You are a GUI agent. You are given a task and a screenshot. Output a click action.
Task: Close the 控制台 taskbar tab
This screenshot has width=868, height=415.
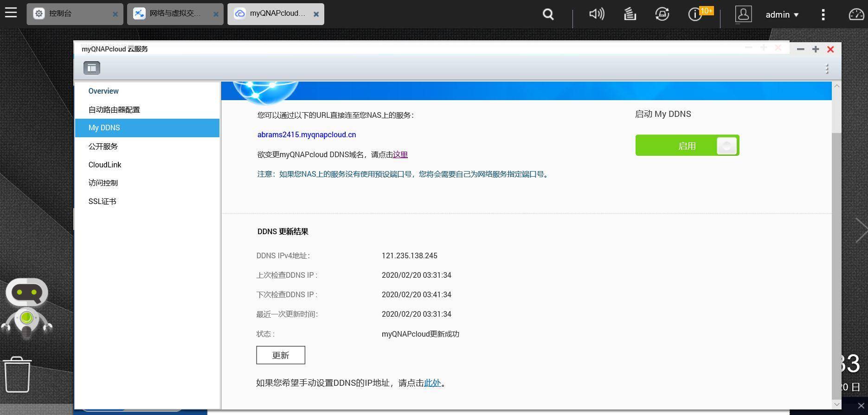click(115, 14)
